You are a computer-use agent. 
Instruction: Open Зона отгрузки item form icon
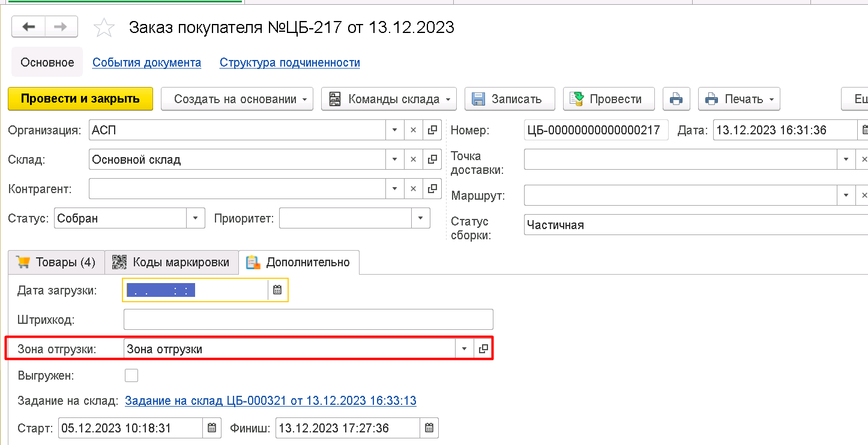(483, 349)
